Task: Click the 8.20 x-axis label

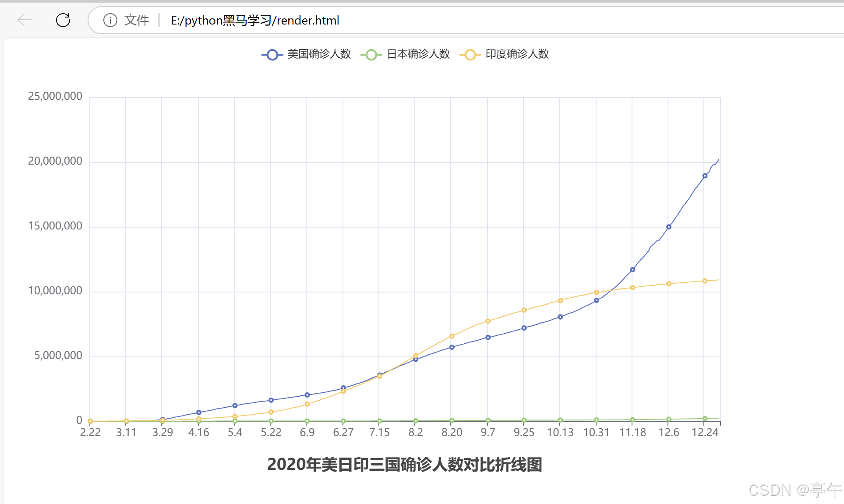Action: click(x=452, y=433)
